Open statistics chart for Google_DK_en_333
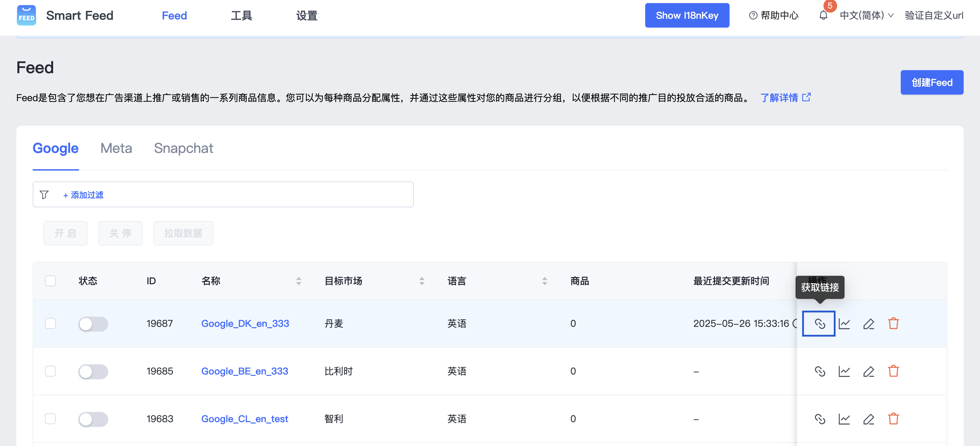Viewport: 980px width, 446px height. pos(844,323)
